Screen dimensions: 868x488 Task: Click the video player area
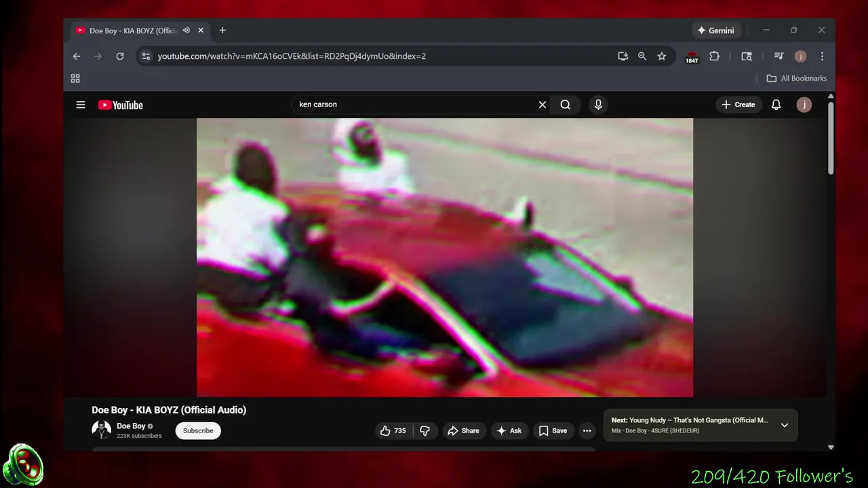(x=445, y=258)
